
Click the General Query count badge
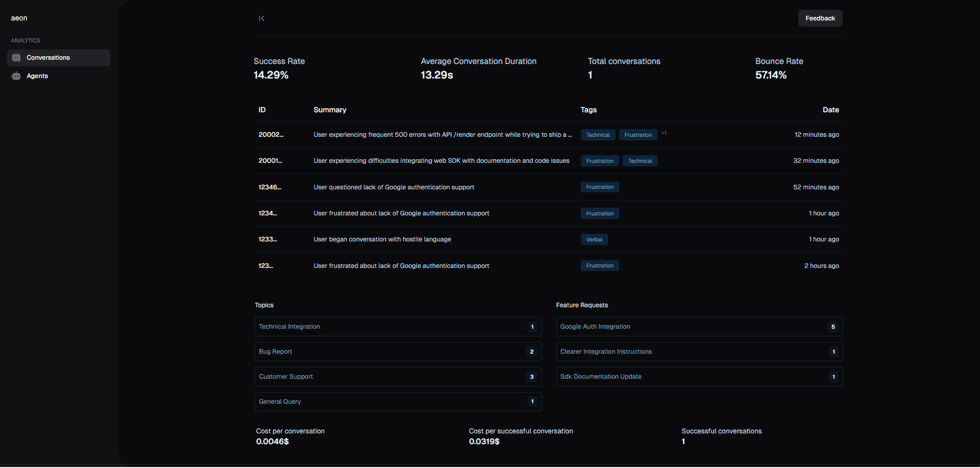pyautogui.click(x=532, y=402)
